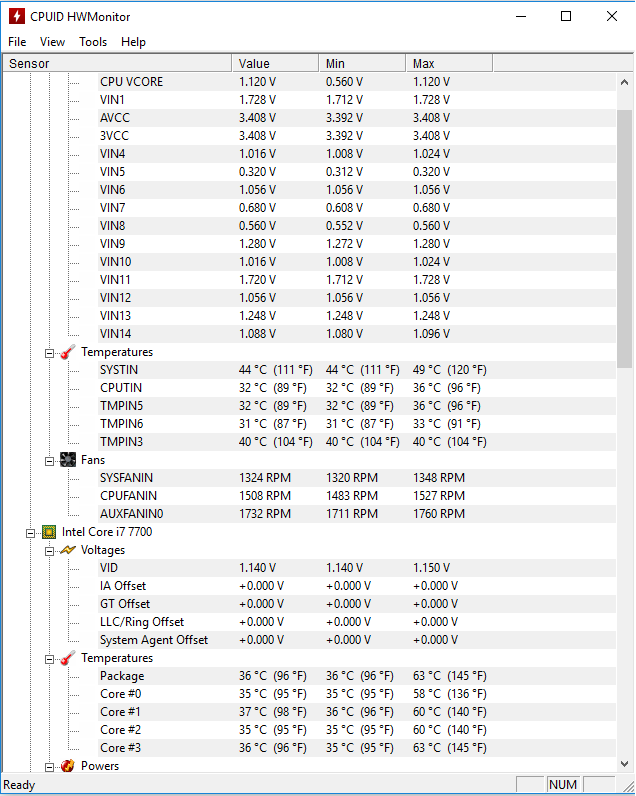
Task: Click the Max column header
Action: click(x=449, y=63)
